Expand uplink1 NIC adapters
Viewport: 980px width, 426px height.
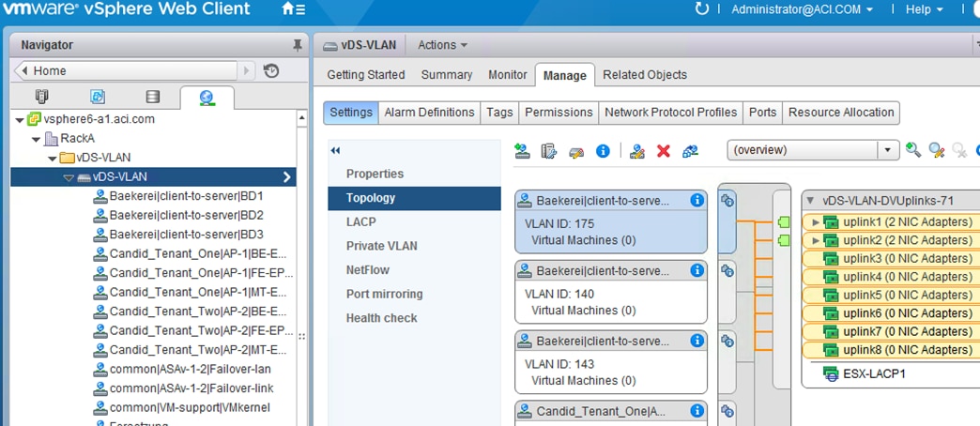[x=816, y=221]
